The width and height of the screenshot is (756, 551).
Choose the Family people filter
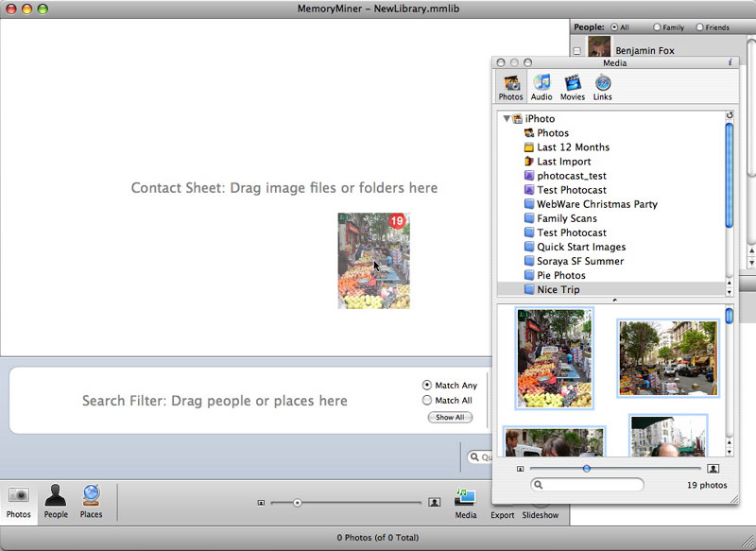[655, 27]
